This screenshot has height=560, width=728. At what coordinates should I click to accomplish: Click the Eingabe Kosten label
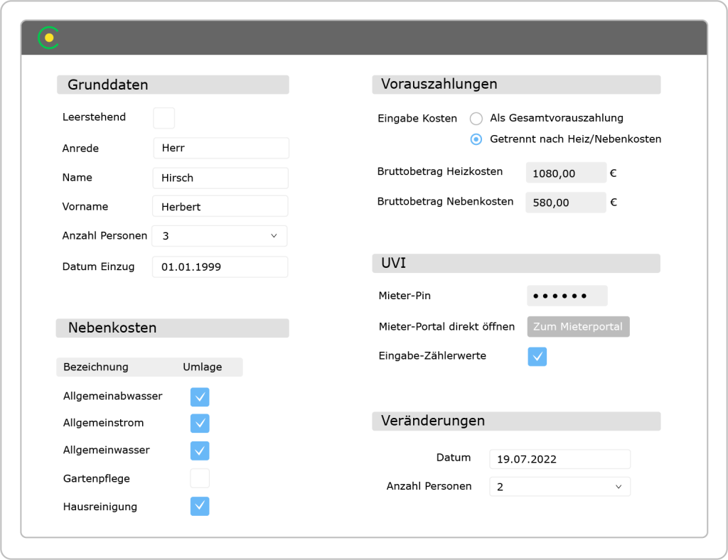point(417,118)
